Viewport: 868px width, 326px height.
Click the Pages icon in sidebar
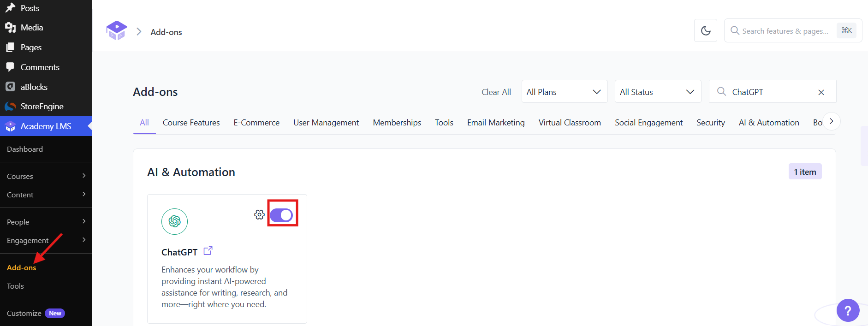[x=10, y=47]
